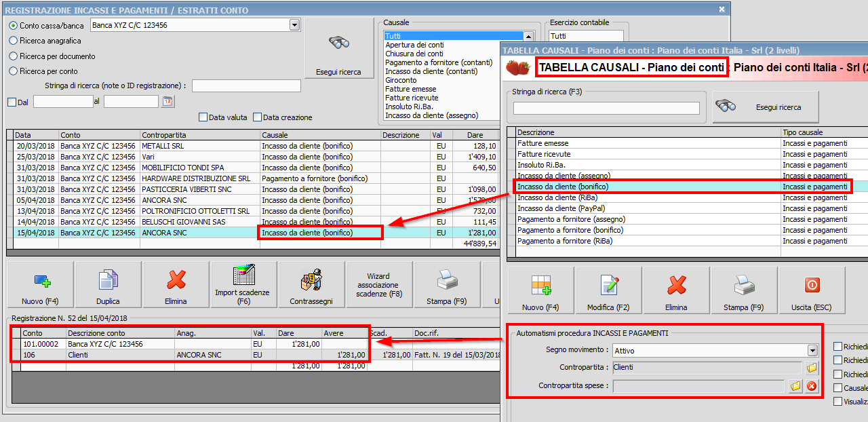The width and height of the screenshot is (868, 422).
Task: Select the Ricerca per documento option
Action: point(13,56)
